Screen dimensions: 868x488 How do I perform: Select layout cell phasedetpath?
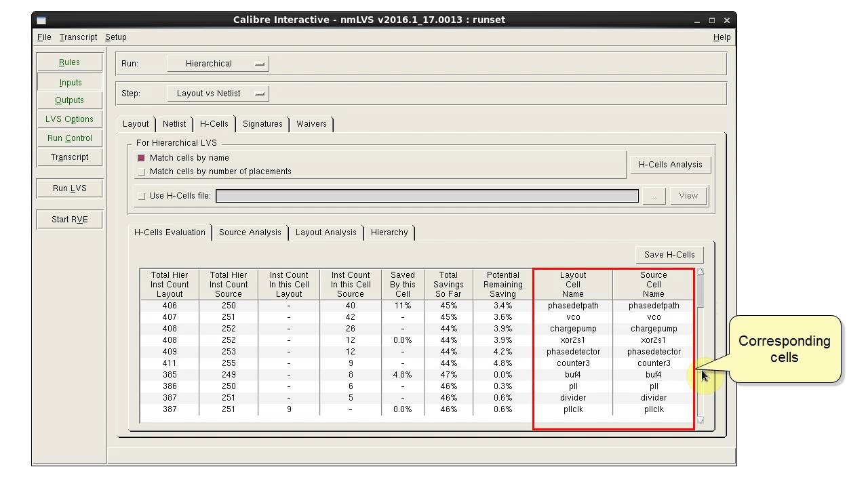(573, 306)
